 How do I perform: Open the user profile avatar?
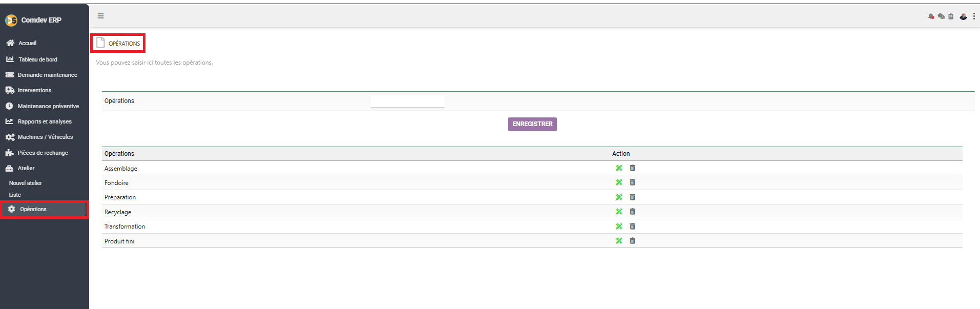click(x=963, y=16)
